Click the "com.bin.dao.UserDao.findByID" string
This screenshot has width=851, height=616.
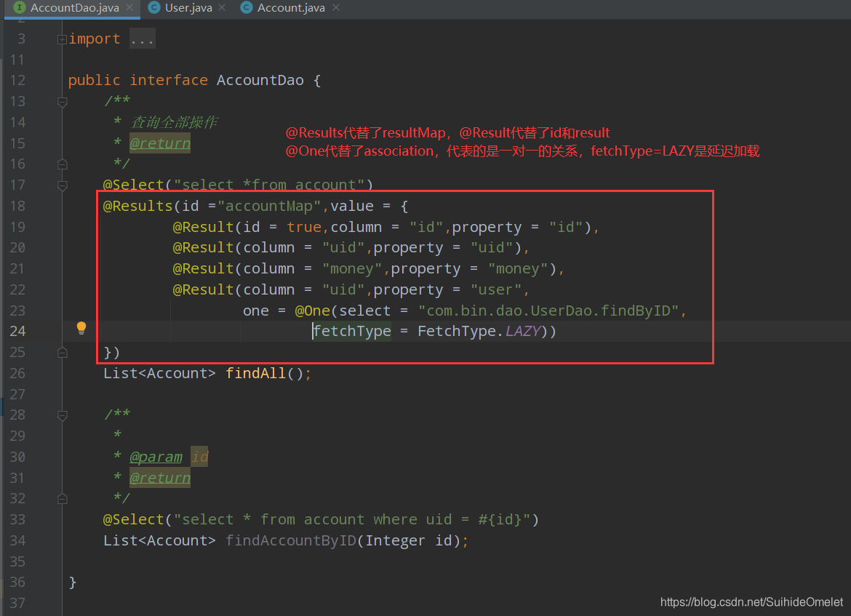548,311
